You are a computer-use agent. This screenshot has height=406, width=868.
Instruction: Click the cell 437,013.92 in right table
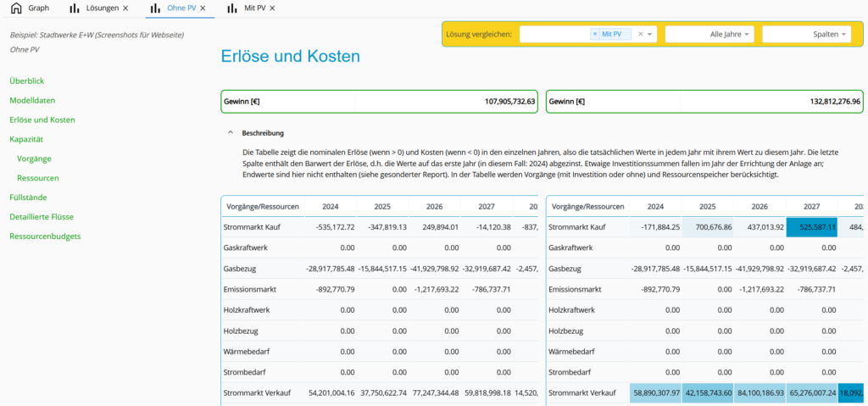click(x=760, y=227)
